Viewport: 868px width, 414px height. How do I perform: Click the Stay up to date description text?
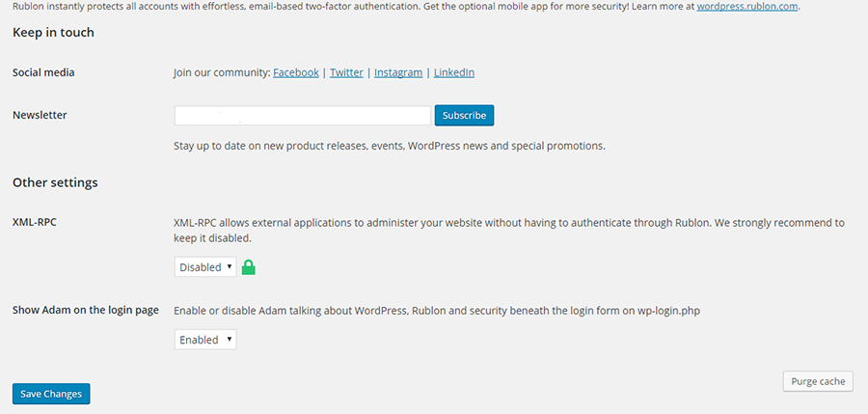coord(390,147)
